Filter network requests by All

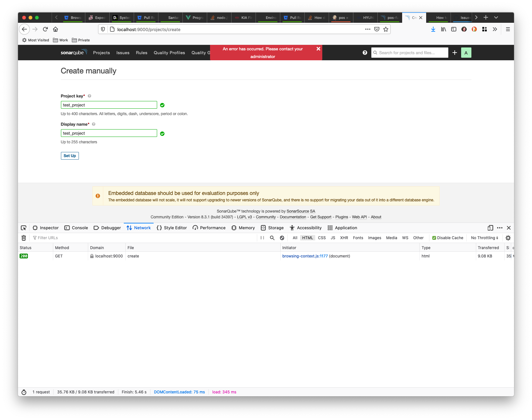point(295,238)
